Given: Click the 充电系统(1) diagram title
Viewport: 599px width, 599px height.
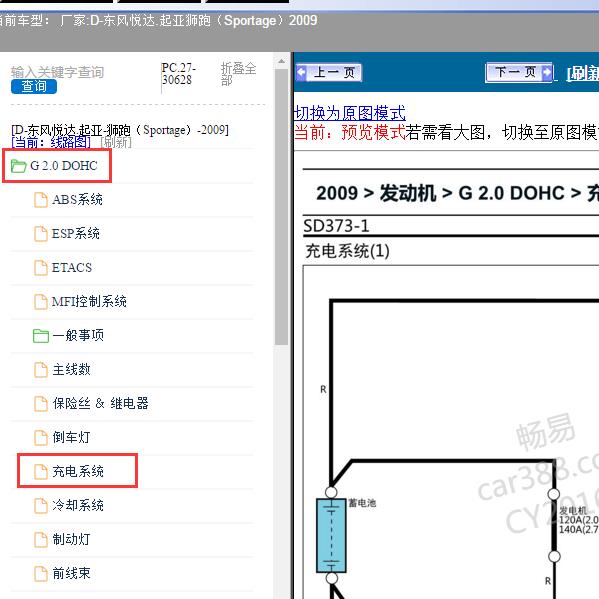Looking at the screenshot, I should click(x=347, y=251).
